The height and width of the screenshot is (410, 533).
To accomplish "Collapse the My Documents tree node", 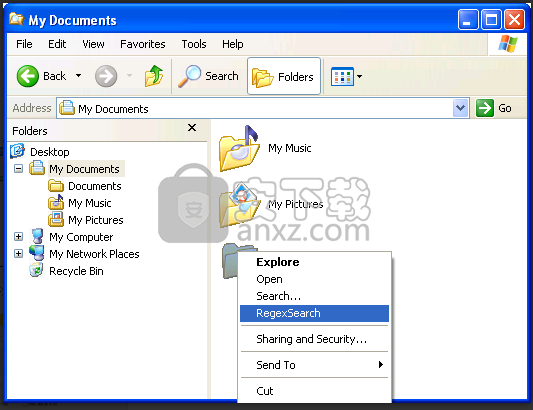I will [18, 168].
